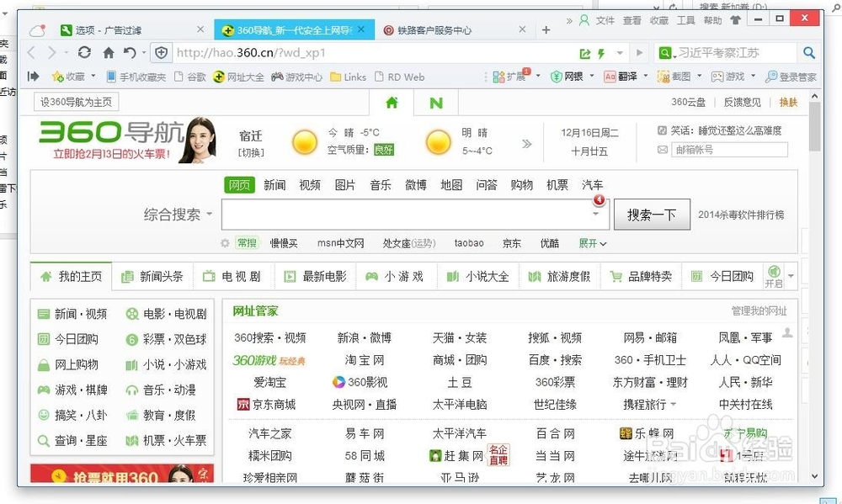Click the security shield icon in address bar
The width and height of the screenshot is (842, 504).
[161, 53]
